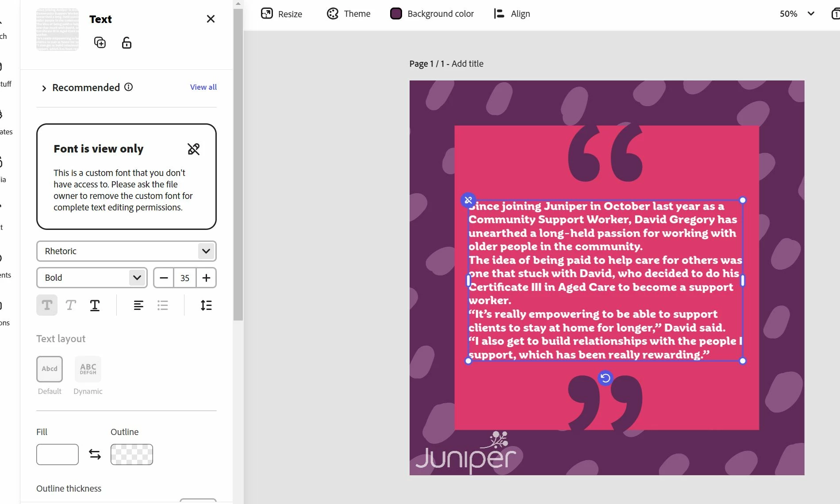Click the duplicate text icon
This screenshot has height=504, width=840.
click(x=100, y=42)
